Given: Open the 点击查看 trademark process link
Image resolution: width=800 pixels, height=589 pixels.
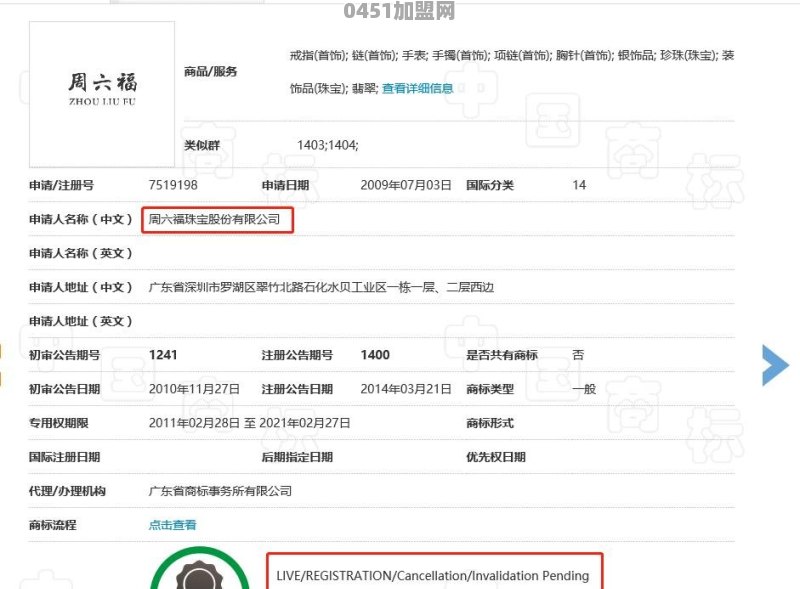Looking at the screenshot, I should click(172, 525).
